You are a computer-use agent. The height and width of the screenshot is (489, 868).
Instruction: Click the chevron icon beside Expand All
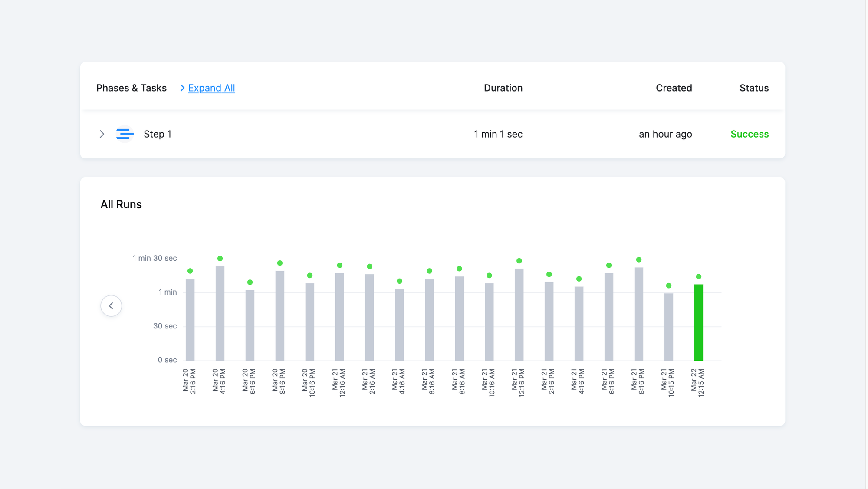(183, 88)
